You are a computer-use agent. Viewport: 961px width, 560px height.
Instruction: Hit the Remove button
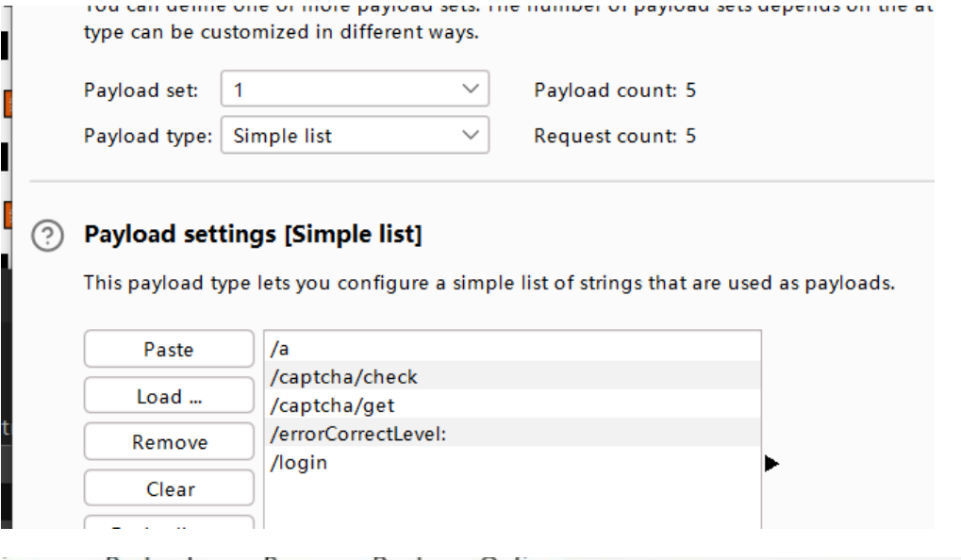coord(169,442)
